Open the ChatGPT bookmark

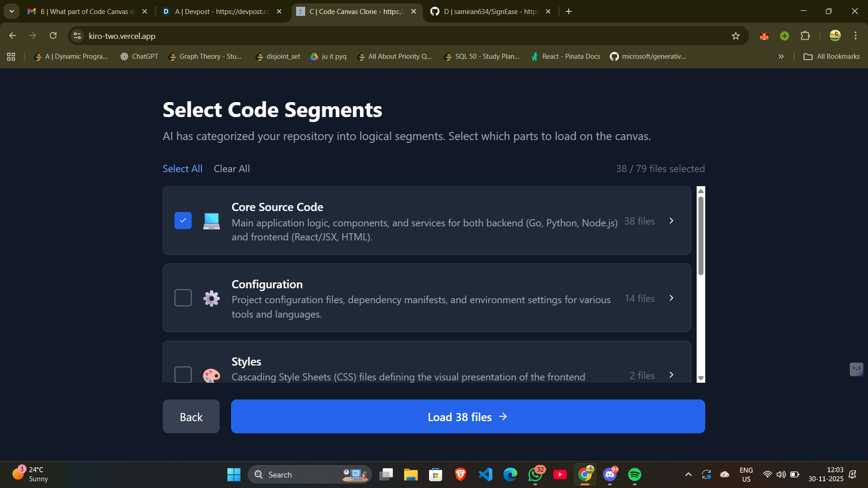[139, 56]
